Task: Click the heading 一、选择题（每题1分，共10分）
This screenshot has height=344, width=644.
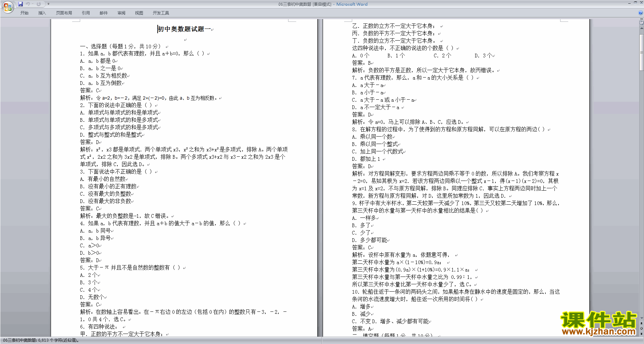Action: point(121,46)
